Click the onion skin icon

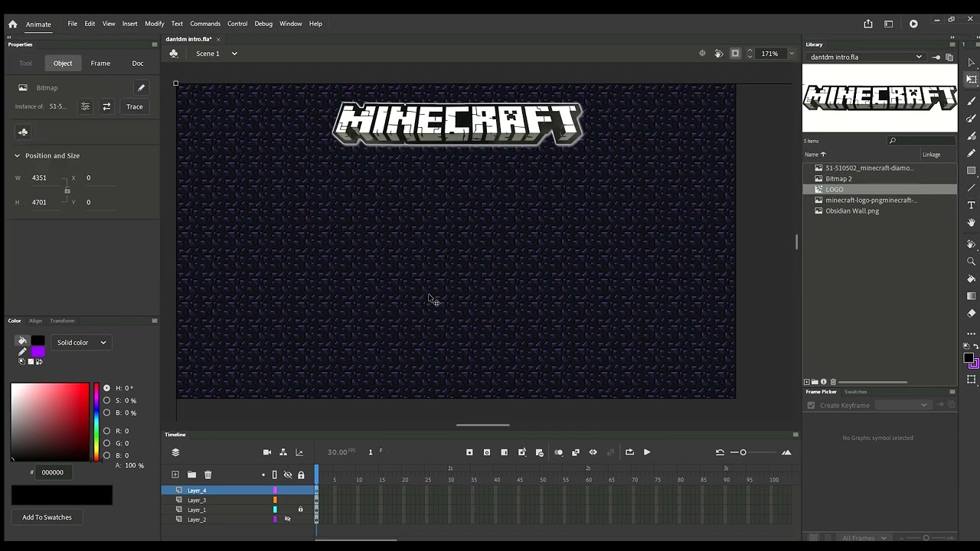pos(558,452)
